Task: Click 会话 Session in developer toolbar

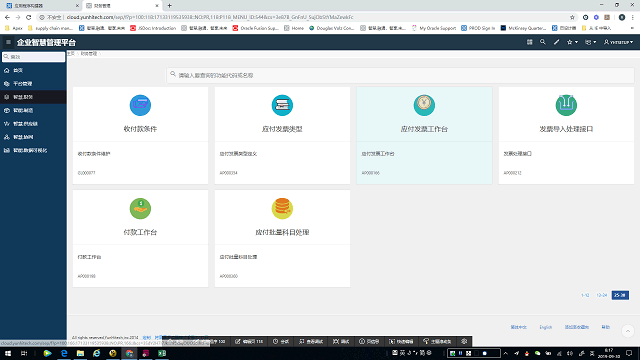Action: tap(281, 341)
